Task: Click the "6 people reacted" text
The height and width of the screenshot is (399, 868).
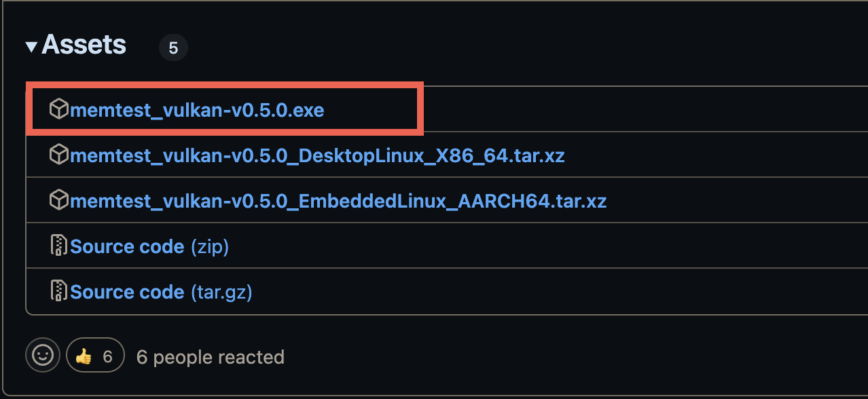Action: coord(210,357)
